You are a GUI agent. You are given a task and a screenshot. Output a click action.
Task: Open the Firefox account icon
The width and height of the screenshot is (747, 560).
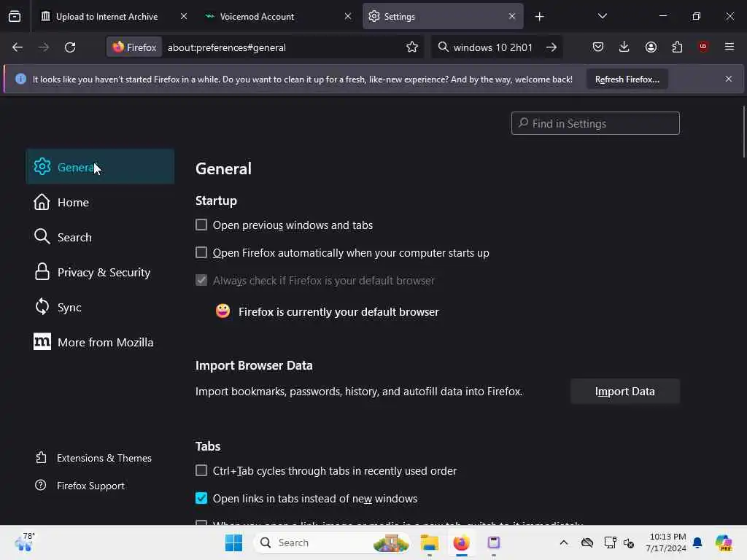point(651,47)
